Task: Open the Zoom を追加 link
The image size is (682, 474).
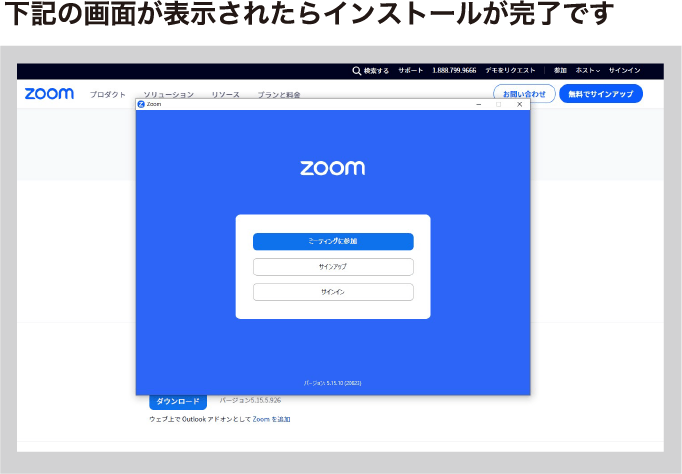Action: click(271, 419)
